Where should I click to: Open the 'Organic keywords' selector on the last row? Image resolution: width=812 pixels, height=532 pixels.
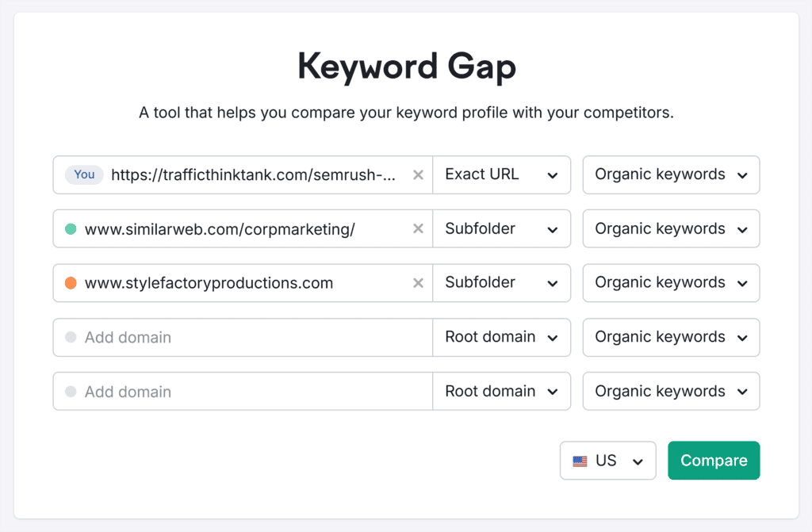click(x=670, y=391)
